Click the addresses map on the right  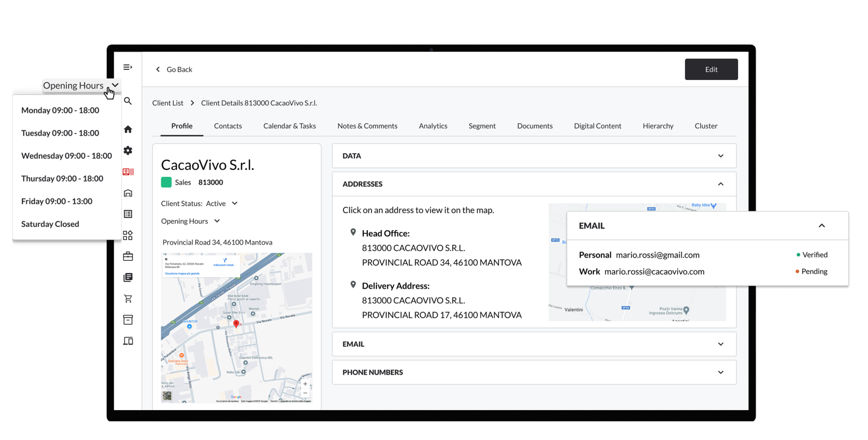coord(637,262)
